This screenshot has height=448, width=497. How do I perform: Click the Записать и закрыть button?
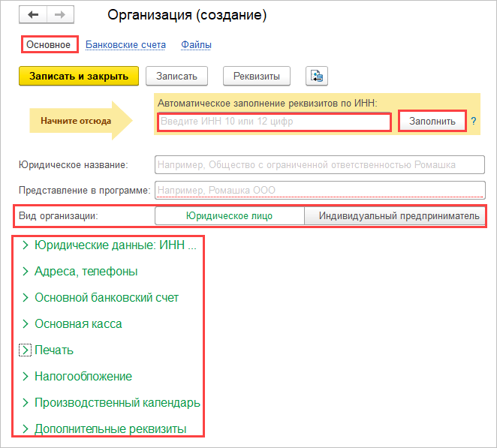click(x=79, y=76)
